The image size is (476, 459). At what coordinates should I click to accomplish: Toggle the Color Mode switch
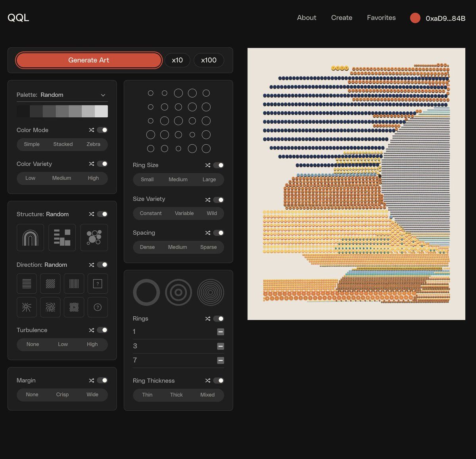click(x=102, y=130)
